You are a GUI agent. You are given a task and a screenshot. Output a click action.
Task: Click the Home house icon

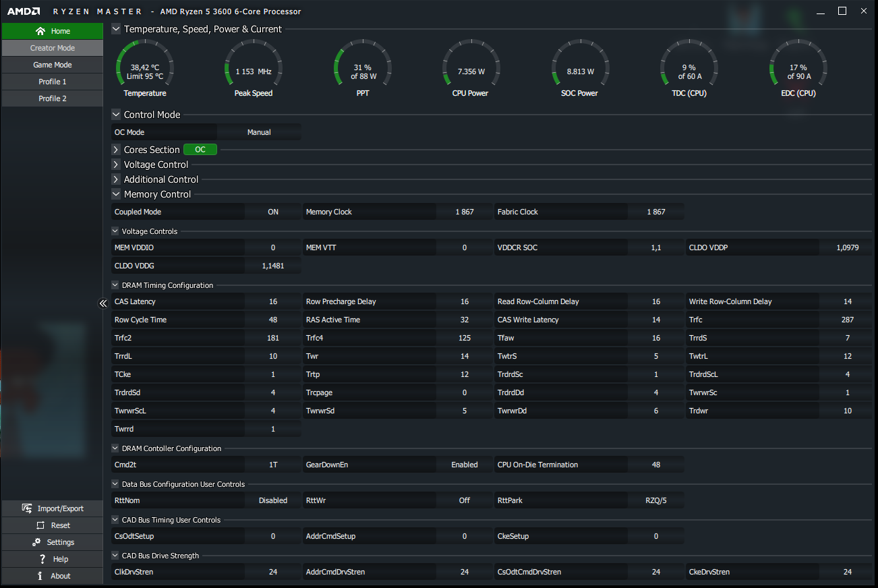(40, 31)
